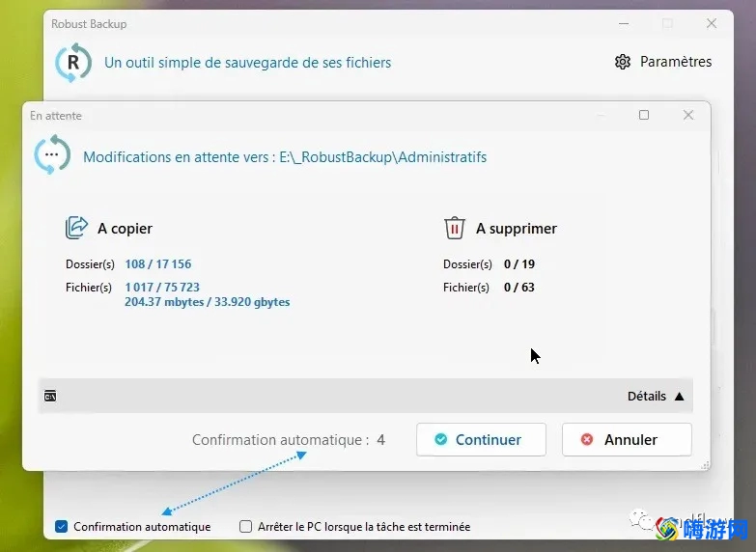This screenshot has width=756, height=552.
Task: Maximize the En attente dialog
Action: (x=644, y=115)
